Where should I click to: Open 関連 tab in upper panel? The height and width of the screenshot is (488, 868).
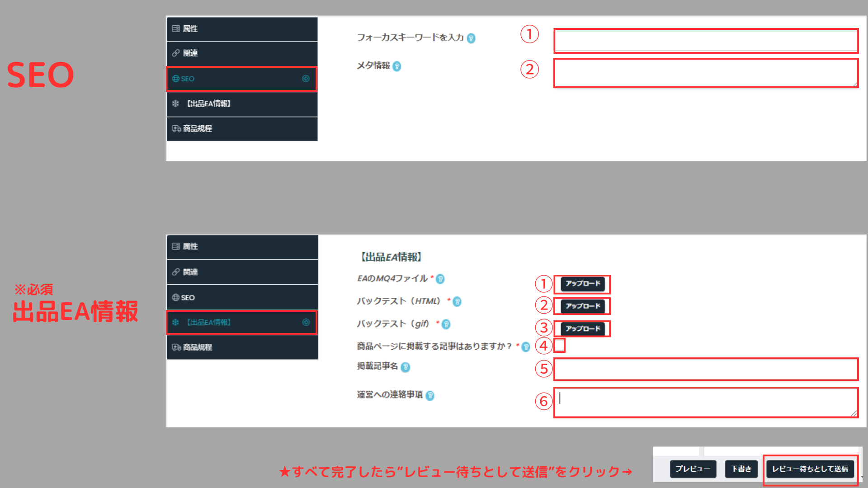242,53
